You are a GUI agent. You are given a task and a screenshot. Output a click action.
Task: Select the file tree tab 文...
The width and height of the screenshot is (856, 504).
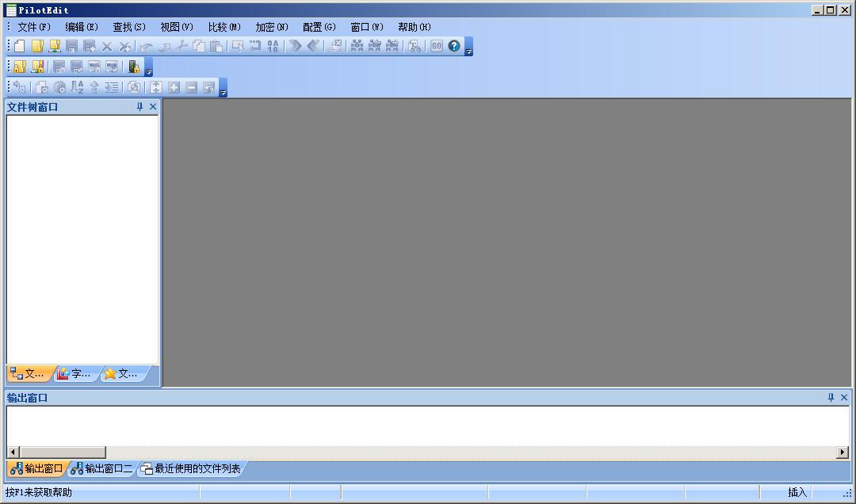point(29,373)
